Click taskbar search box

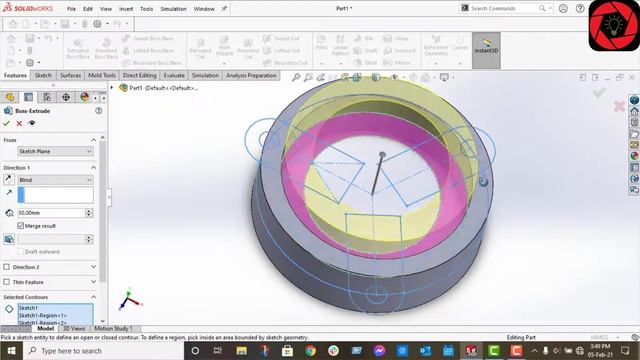(x=103, y=351)
